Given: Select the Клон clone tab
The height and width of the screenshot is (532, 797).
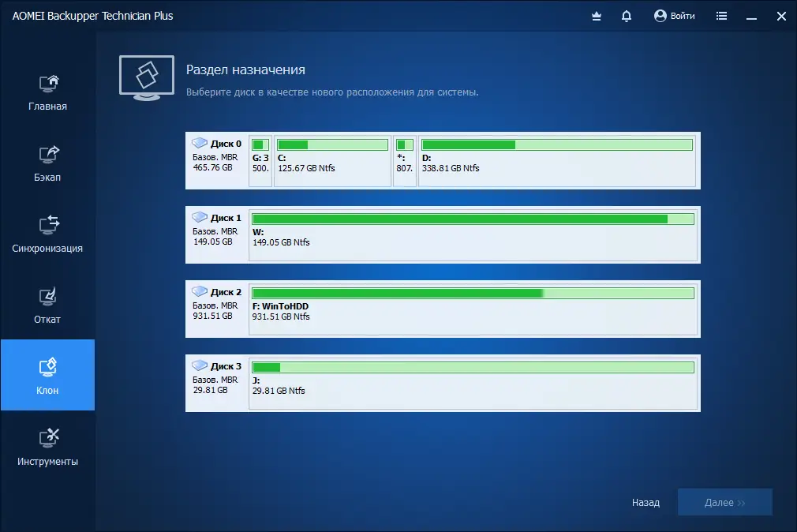Looking at the screenshot, I should [x=47, y=375].
